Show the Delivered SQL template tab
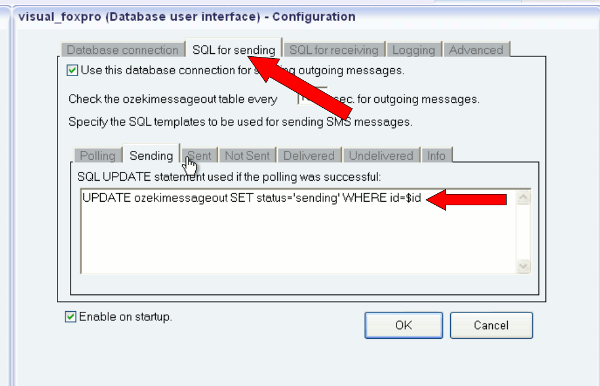This screenshot has height=386, width=600. coord(309,156)
